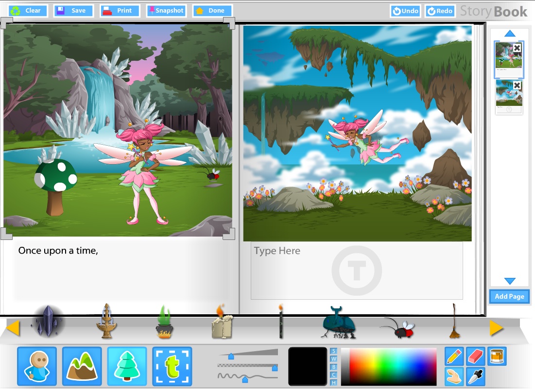Open the tree props category
The width and height of the screenshot is (535, 392).
(127, 366)
